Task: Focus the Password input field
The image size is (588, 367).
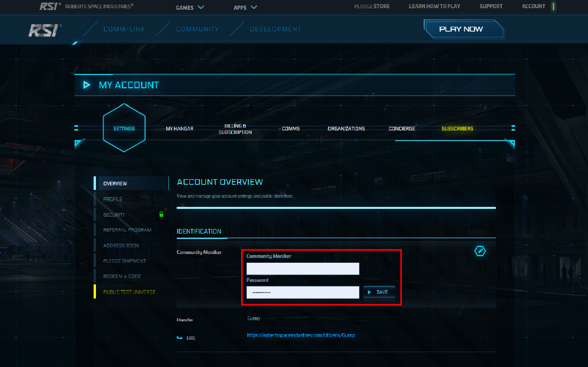Action: coord(303,292)
